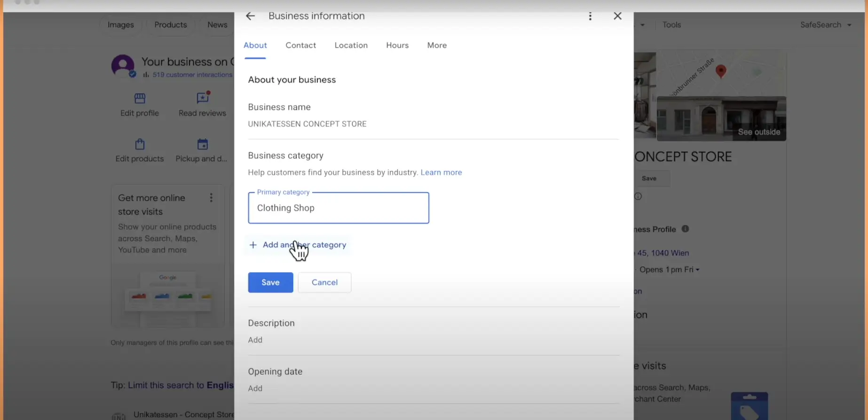Image resolution: width=868 pixels, height=420 pixels.
Task: Click the info icon beside Business Profile
Action: coord(685,229)
